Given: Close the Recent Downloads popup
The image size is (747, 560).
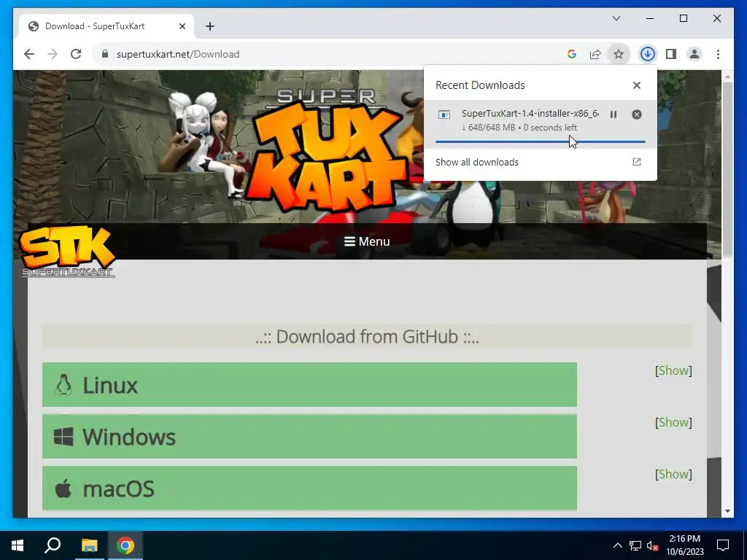Looking at the screenshot, I should 636,85.
